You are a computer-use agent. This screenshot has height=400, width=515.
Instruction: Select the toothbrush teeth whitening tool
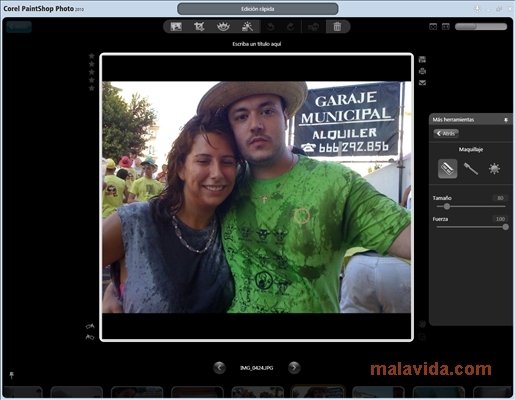(471, 169)
